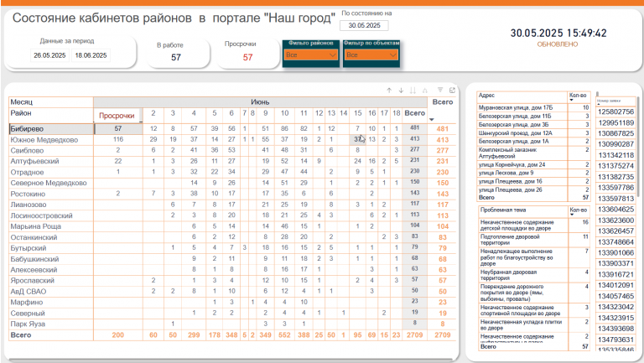Click the Июнь month header
Image resolution: width=644 pixels, height=363 pixels.
pyautogui.click(x=261, y=101)
